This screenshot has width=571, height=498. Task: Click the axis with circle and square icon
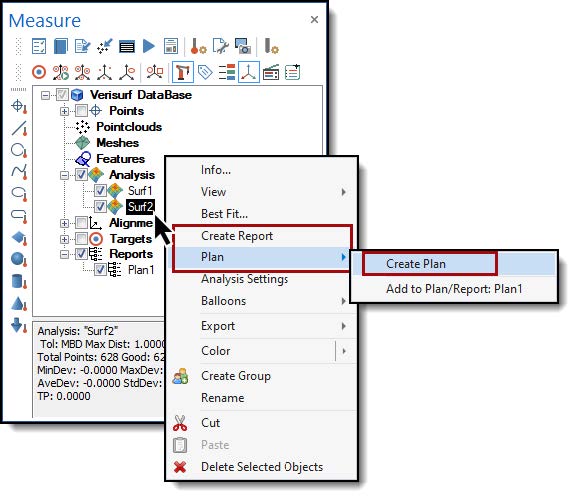tap(155, 72)
